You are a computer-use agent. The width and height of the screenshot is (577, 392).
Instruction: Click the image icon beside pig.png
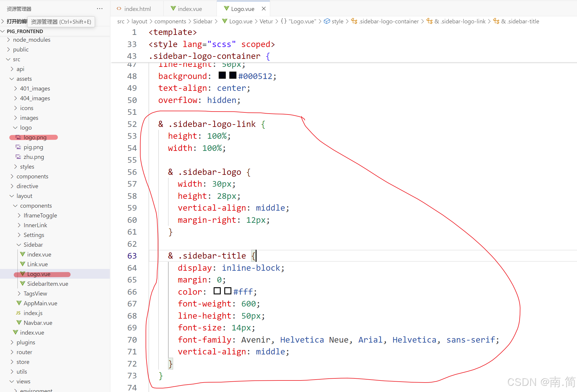click(18, 147)
